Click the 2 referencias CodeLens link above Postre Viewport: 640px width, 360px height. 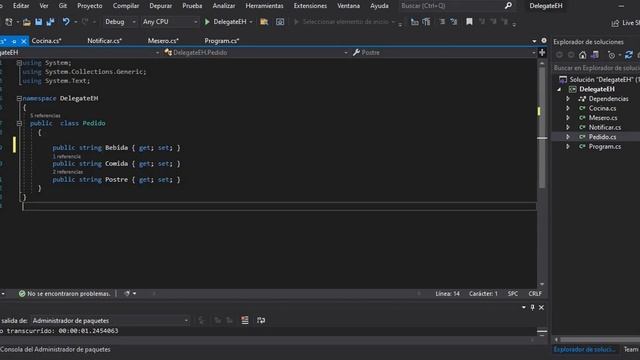point(67,172)
